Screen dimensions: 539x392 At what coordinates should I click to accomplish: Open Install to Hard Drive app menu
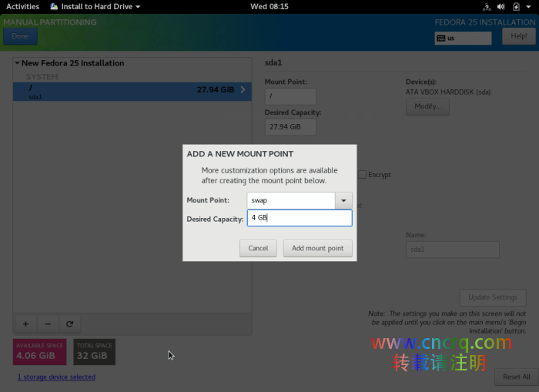click(x=95, y=6)
